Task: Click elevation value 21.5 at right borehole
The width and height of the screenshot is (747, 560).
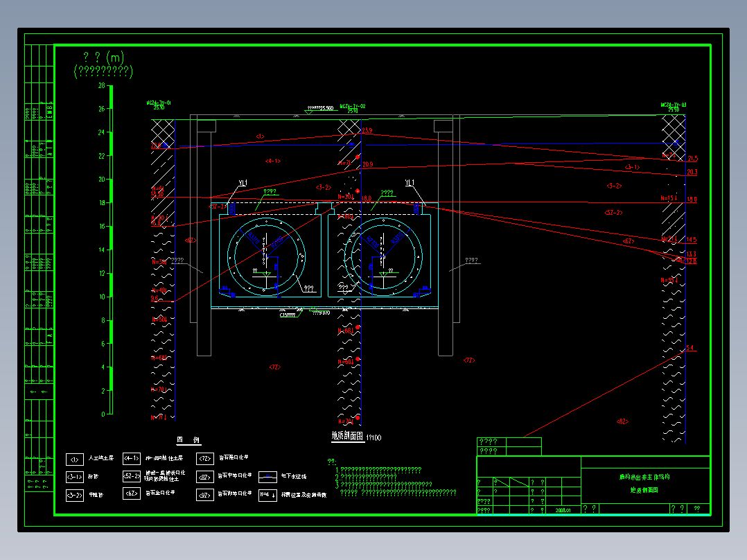Action: (692, 159)
